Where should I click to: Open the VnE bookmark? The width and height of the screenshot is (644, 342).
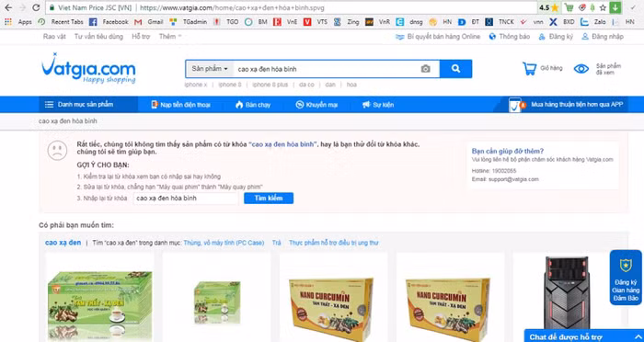(x=286, y=22)
